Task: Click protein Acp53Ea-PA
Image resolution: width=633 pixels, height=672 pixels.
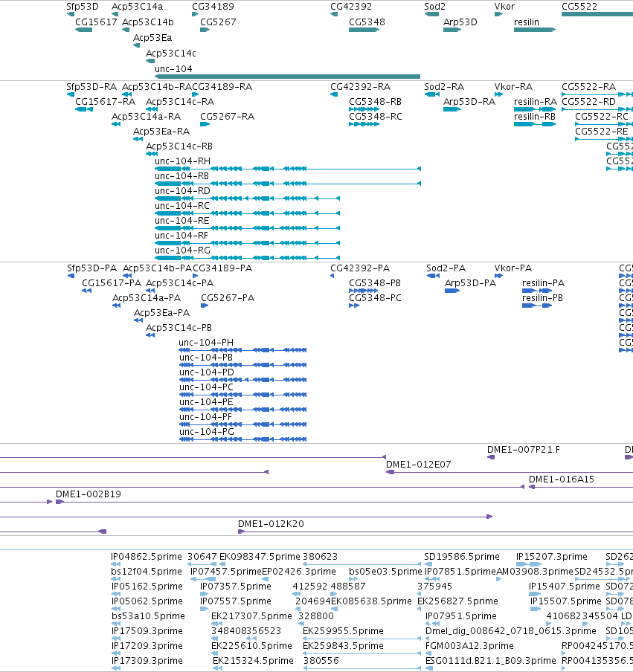Action: coord(138,320)
